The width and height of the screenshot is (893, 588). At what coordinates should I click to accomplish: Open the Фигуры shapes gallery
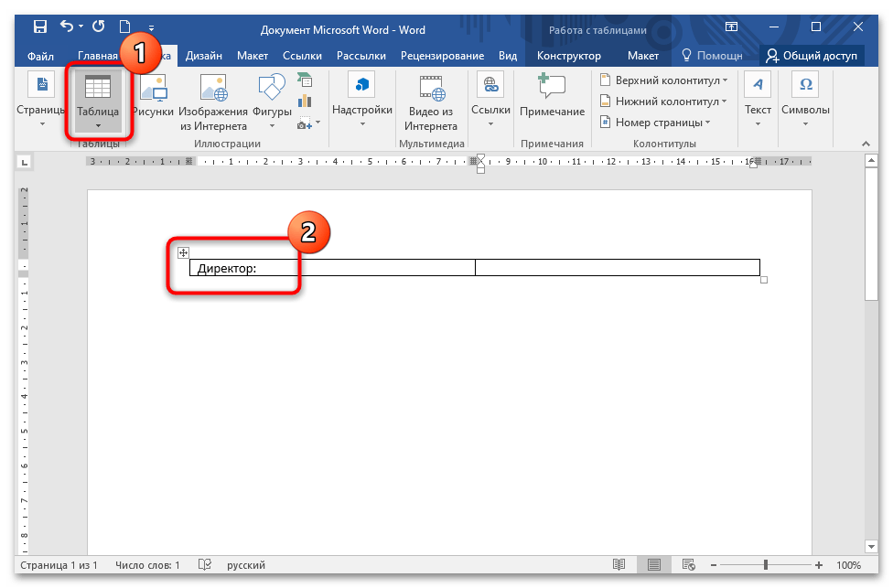tap(272, 101)
